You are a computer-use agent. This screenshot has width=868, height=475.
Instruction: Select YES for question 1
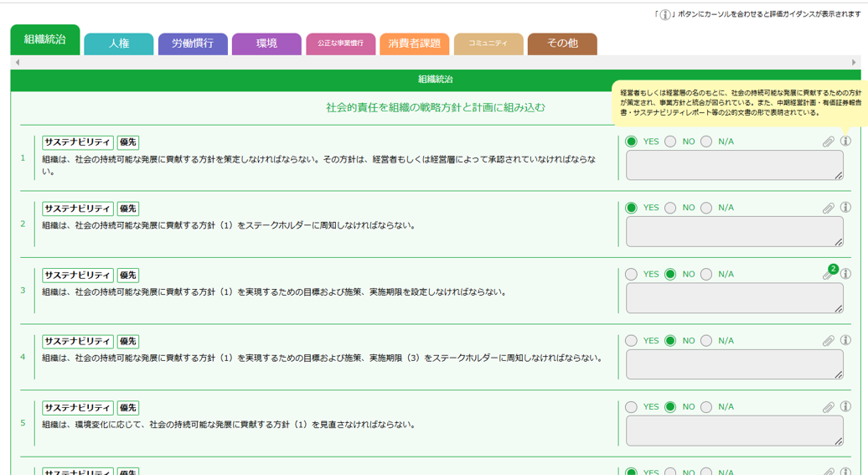pos(631,142)
